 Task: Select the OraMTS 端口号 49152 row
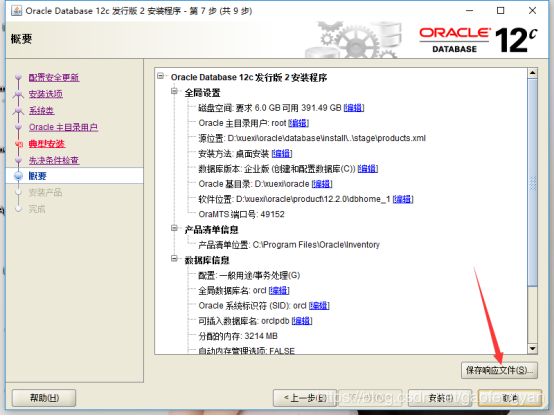[241, 214]
